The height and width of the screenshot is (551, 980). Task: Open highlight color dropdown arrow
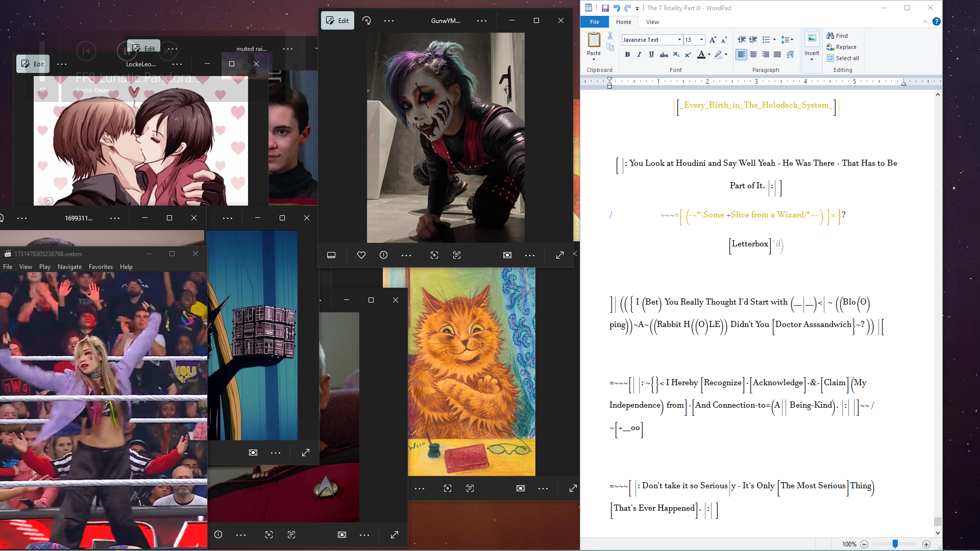pos(726,55)
